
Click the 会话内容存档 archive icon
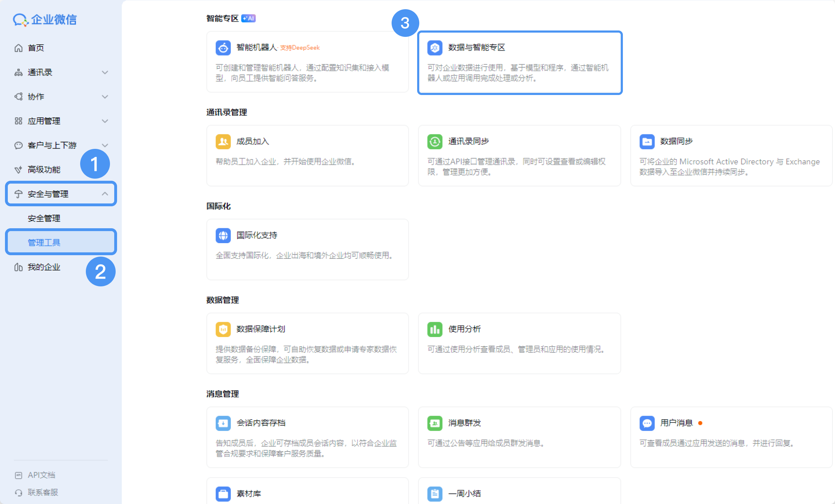[223, 423]
